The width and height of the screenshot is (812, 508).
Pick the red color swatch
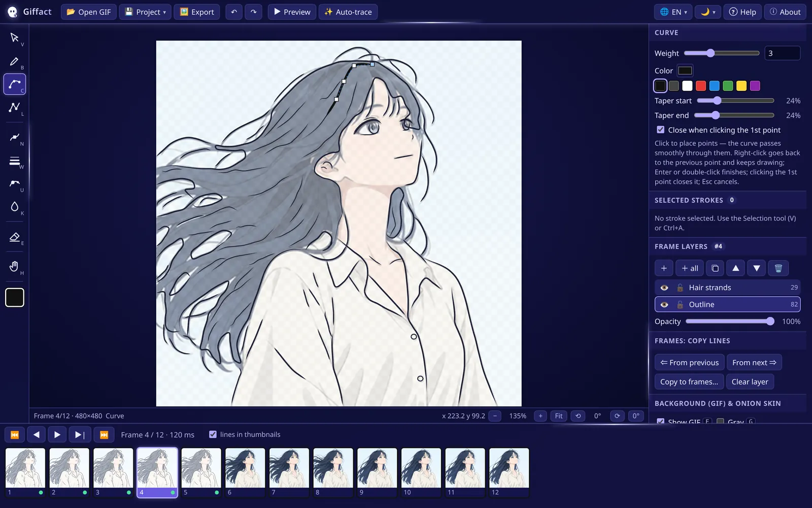click(x=701, y=86)
